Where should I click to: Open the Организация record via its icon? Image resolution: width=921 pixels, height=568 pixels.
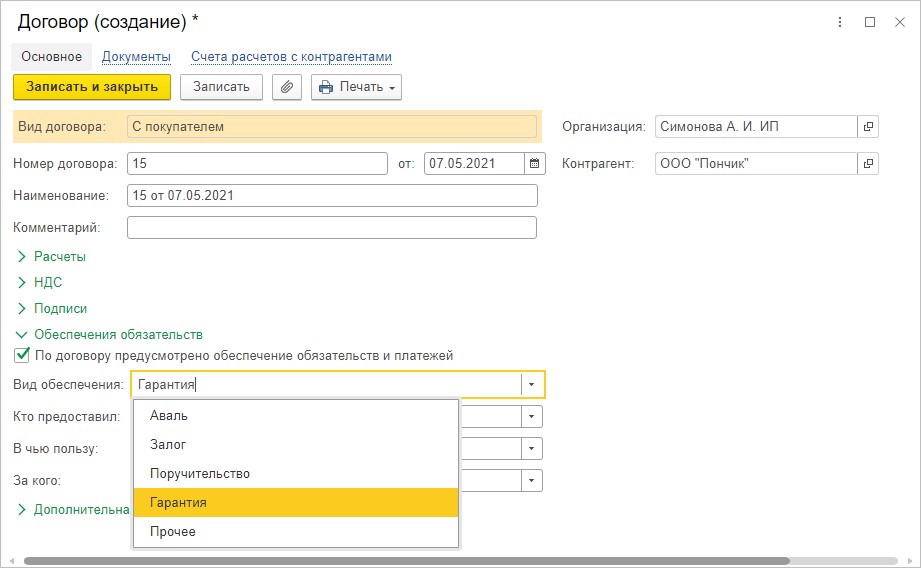click(868, 126)
